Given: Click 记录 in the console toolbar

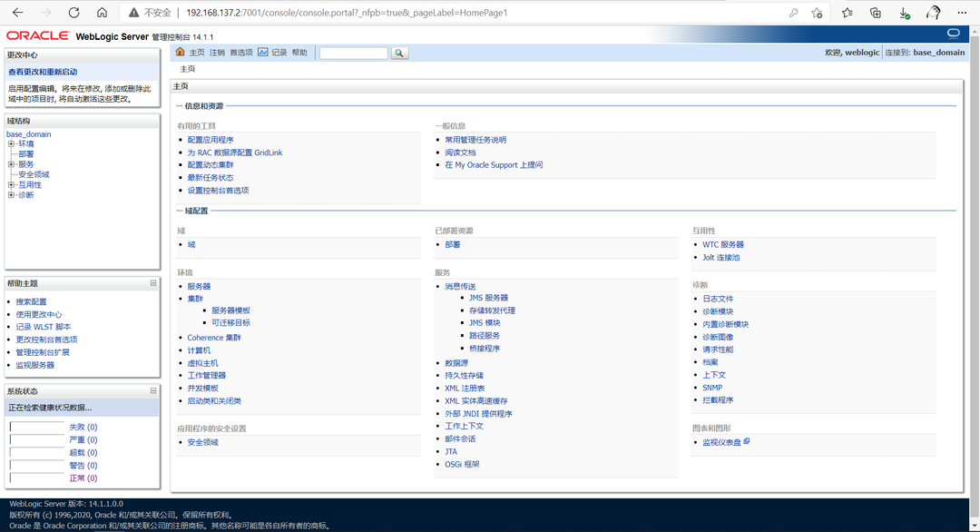Looking at the screenshot, I should [279, 53].
